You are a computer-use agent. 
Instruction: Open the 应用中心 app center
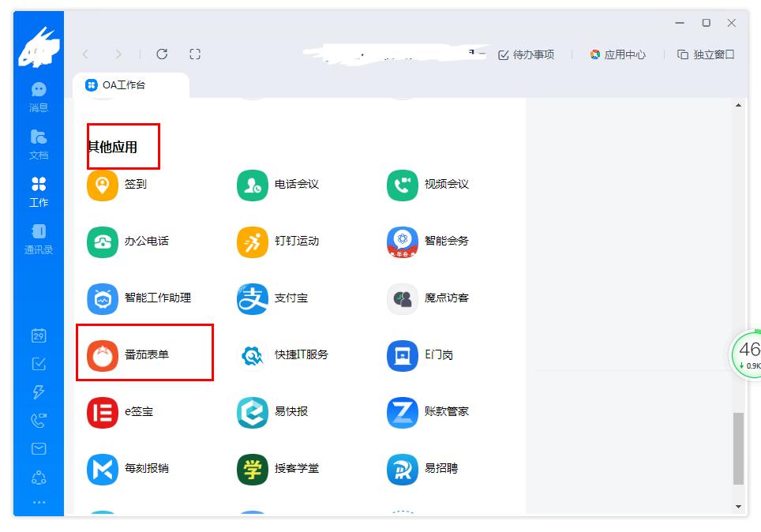point(619,54)
